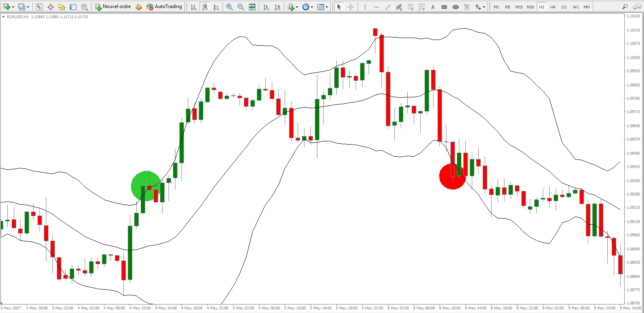This screenshot has height=313, width=644.
Task: Select the M15 timeframe
Action: point(519,7)
